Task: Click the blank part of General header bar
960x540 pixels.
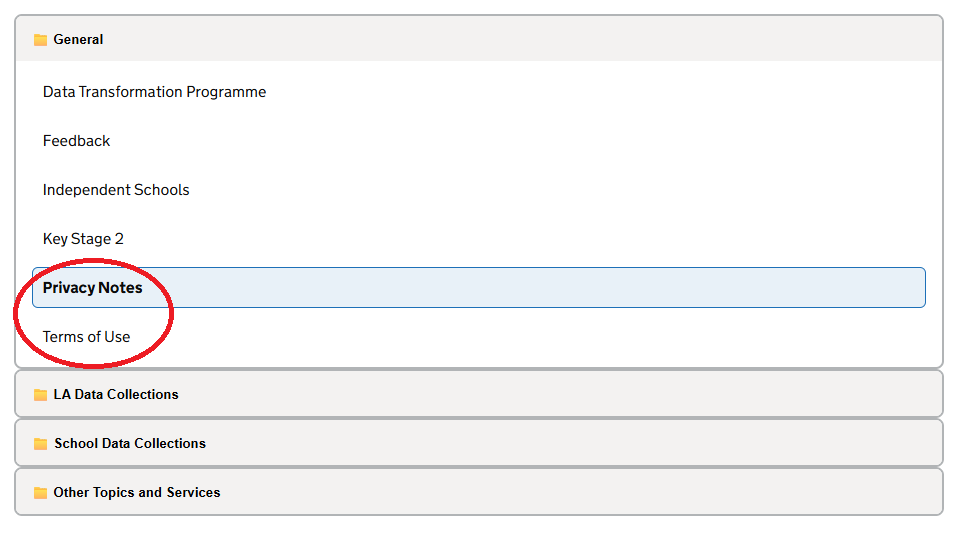Action: pyautogui.click(x=520, y=39)
